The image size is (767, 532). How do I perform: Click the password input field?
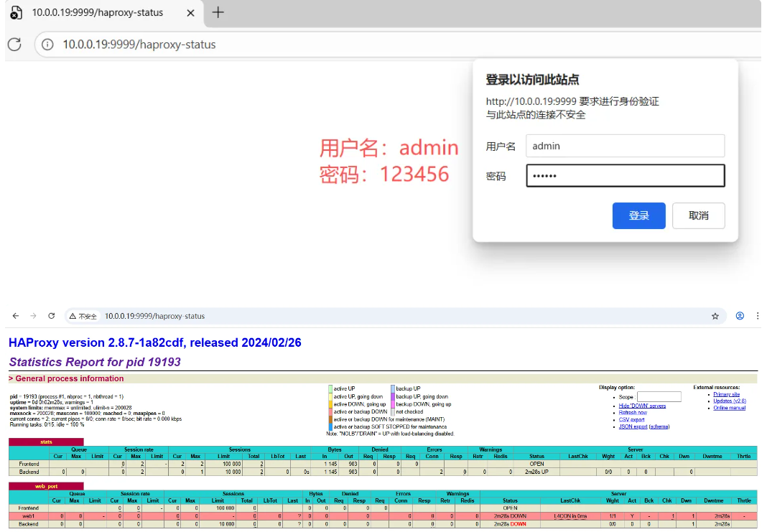click(x=625, y=176)
